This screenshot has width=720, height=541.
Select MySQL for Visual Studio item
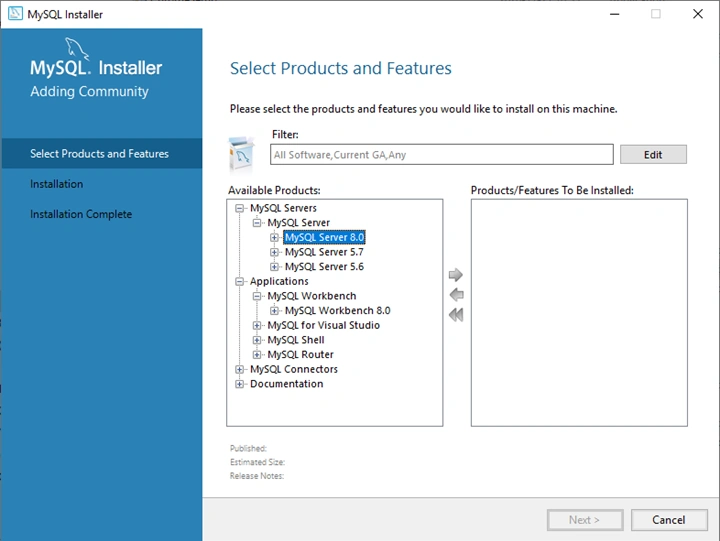coord(324,326)
